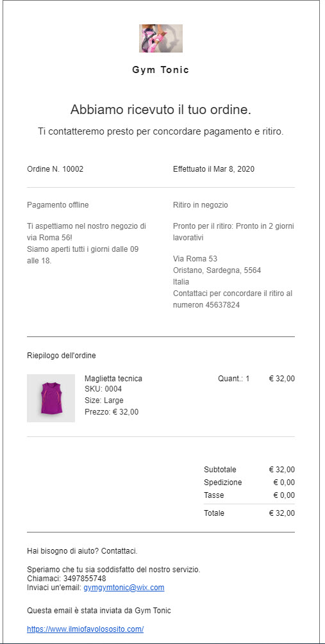
Task: Click the phone number 3497855748
Action: (x=85, y=578)
